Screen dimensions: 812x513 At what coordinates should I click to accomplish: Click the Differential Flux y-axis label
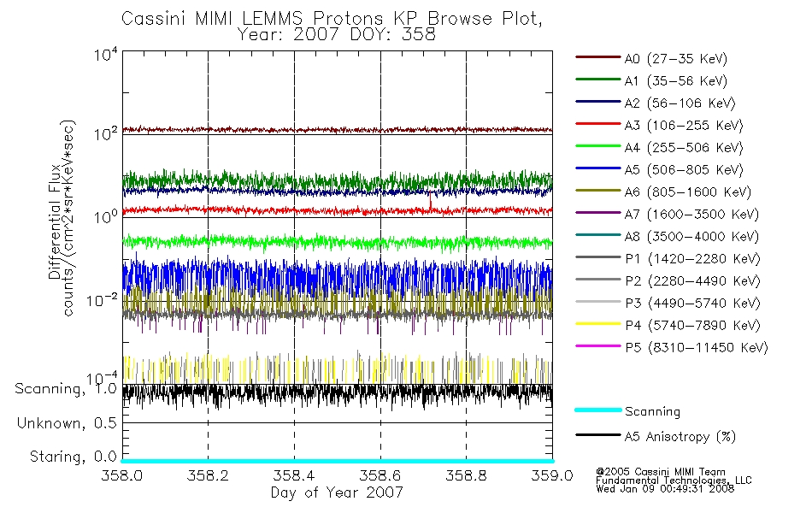click(x=55, y=221)
